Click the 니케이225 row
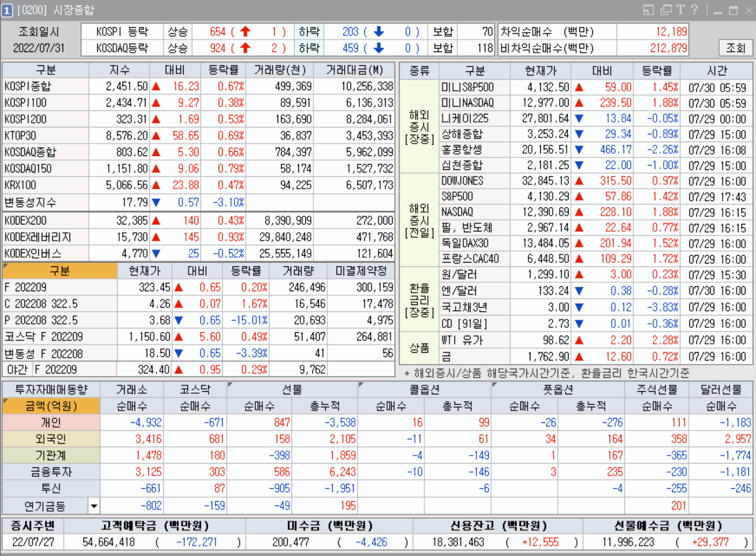 (595, 119)
